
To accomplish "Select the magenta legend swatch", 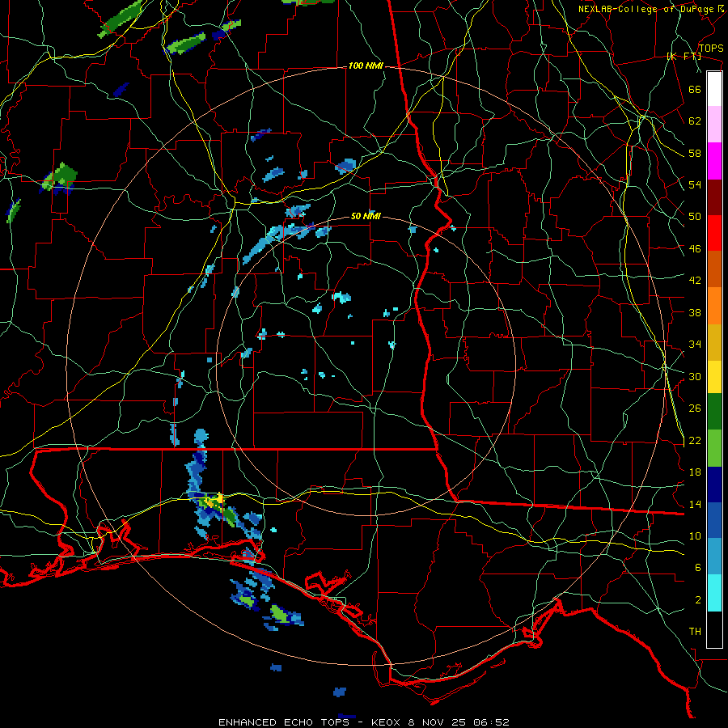I will [714, 161].
